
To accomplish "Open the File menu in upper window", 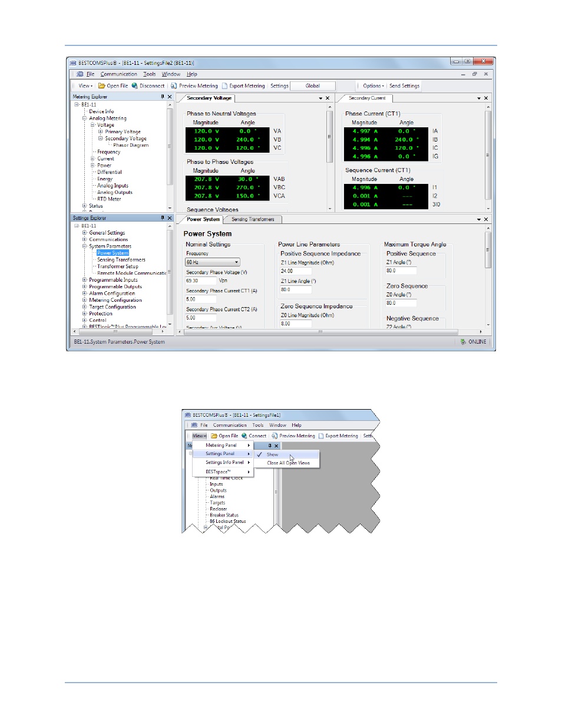I will [90, 74].
